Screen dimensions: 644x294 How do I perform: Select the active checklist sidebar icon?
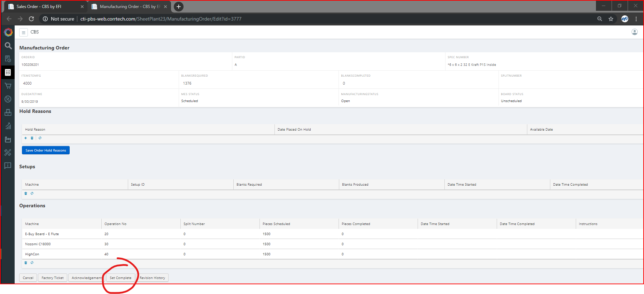click(x=8, y=72)
